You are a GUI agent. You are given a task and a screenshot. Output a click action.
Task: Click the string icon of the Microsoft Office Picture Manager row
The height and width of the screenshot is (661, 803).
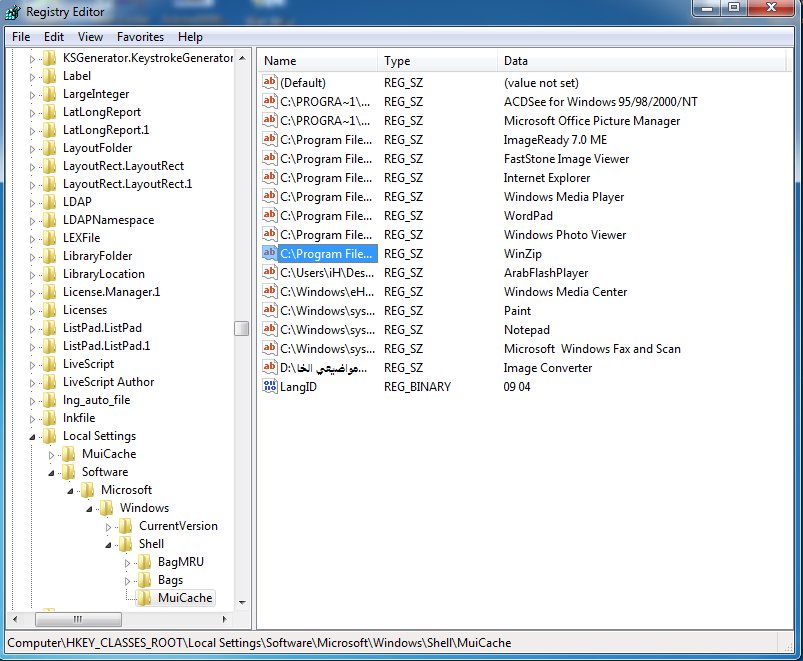pos(270,120)
